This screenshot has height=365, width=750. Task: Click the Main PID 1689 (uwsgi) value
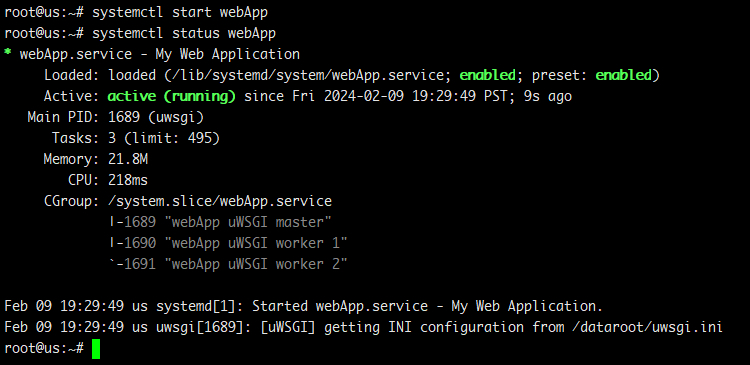click(156, 117)
